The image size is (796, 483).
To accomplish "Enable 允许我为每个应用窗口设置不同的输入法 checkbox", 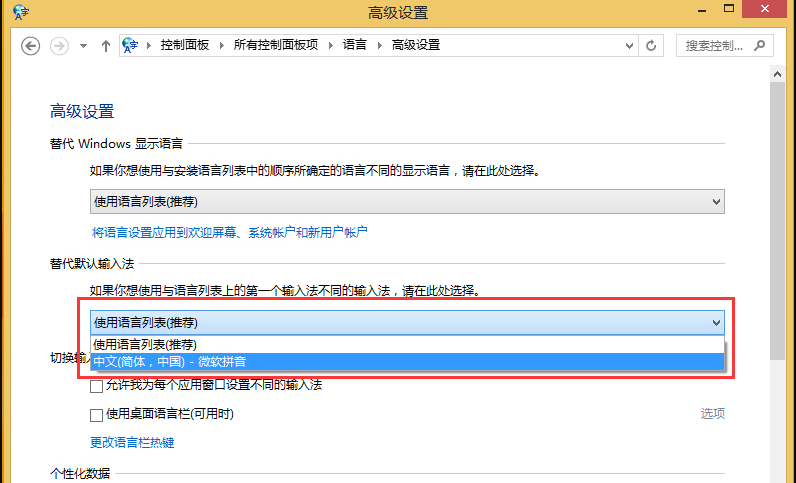I will (x=97, y=386).
